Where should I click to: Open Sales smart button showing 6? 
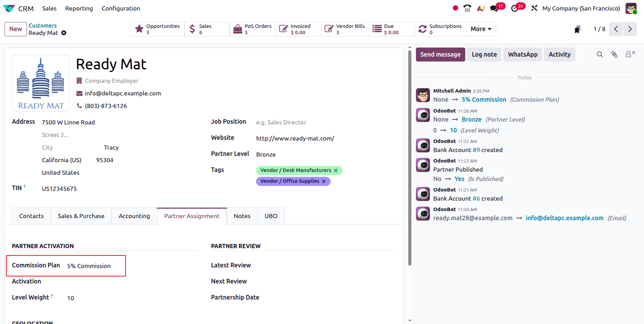tap(207, 29)
